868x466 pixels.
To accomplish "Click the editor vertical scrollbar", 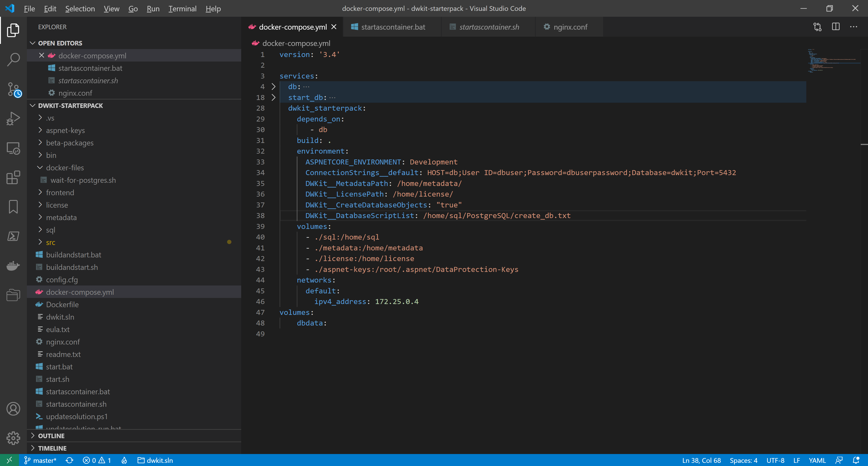I will (x=864, y=251).
